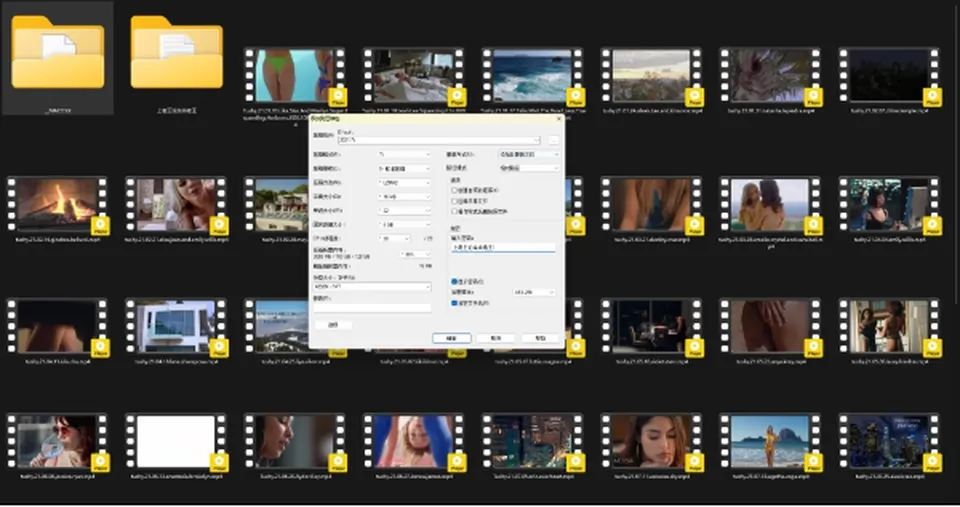Click the browse (...) button next to archive path
The width and height of the screenshot is (960, 507).
point(553,140)
